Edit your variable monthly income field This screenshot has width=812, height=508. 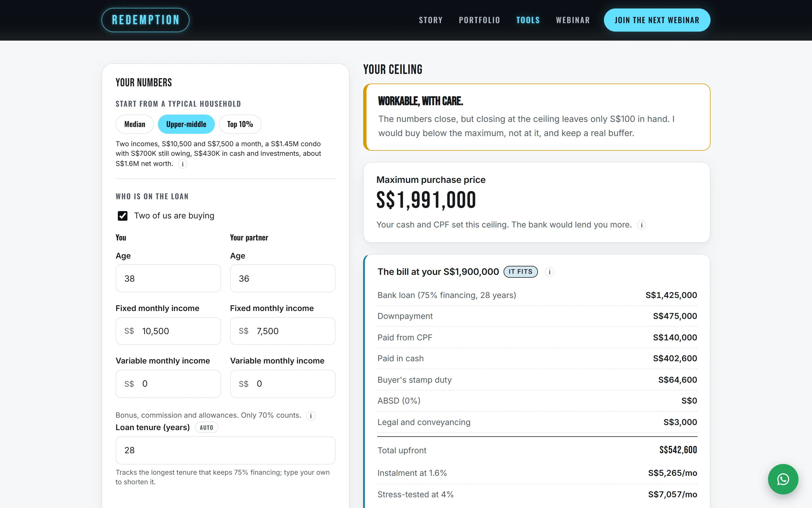[x=168, y=384]
